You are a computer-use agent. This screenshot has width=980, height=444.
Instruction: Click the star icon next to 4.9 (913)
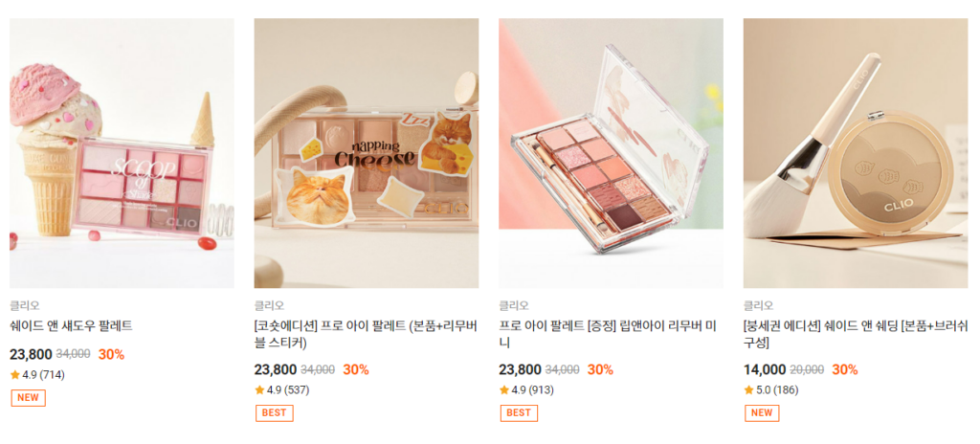tap(503, 390)
